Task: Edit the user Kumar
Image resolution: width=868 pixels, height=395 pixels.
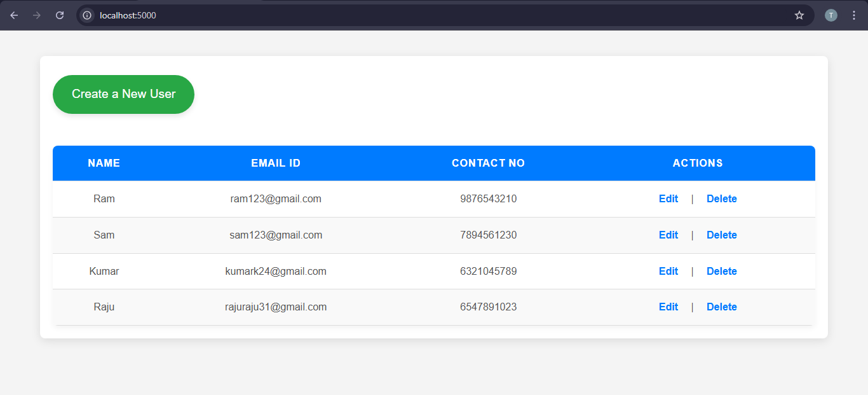Action: click(668, 272)
